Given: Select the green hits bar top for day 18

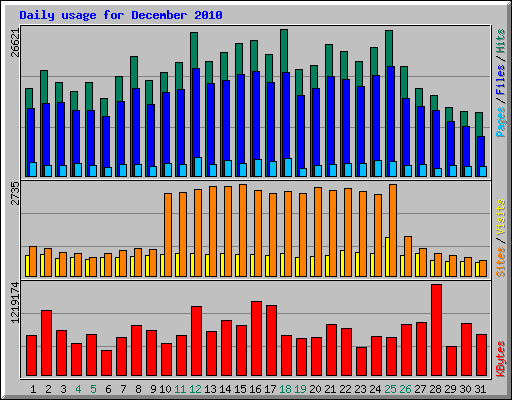Looking at the screenshot, I should tap(284, 50).
